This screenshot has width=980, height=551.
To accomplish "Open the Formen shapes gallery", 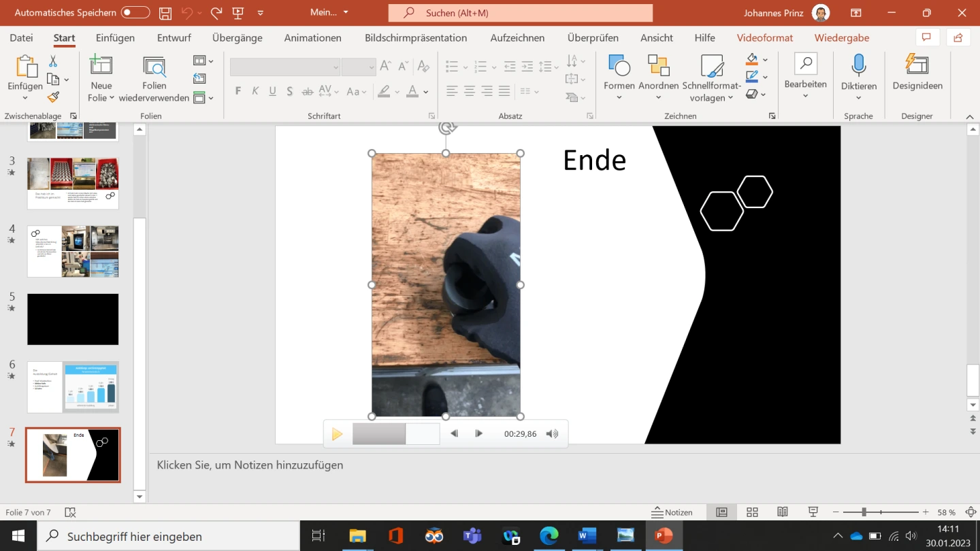I will pos(619,67).
